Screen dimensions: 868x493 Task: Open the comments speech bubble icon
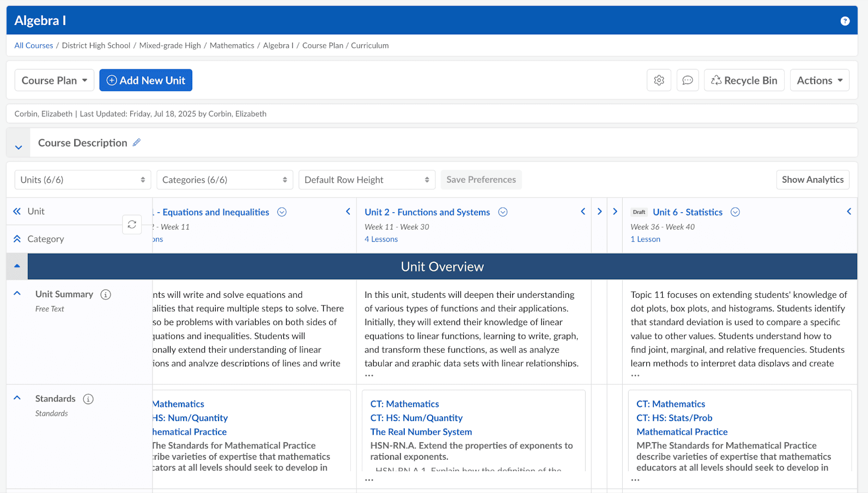pyautogui.click(x=688, y=80)
